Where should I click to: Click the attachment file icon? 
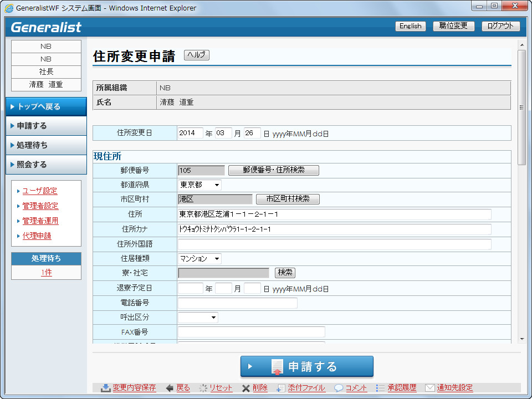click(x=281, y=388)
